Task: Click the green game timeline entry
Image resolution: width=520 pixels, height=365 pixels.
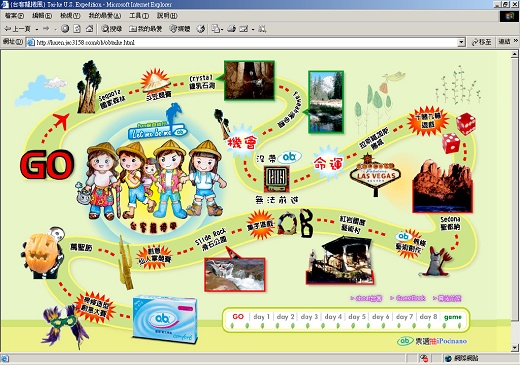Action: tap(453, 317)
